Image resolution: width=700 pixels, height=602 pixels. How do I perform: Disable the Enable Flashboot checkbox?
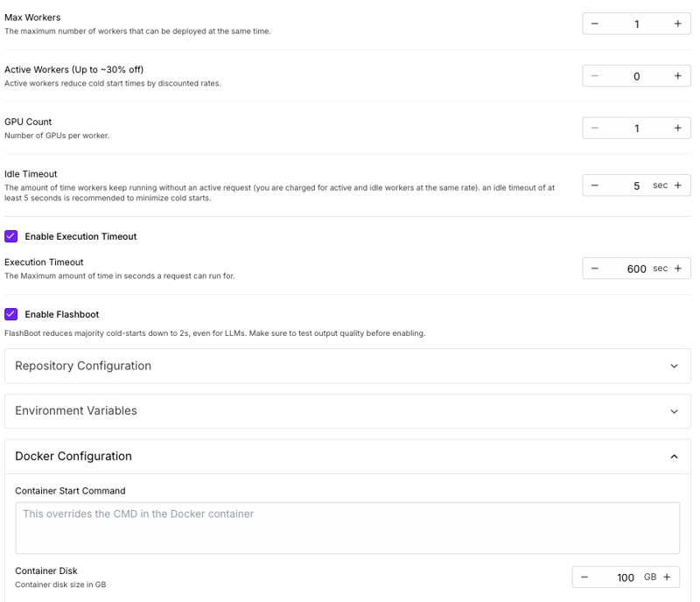click(x=11, y=314)
